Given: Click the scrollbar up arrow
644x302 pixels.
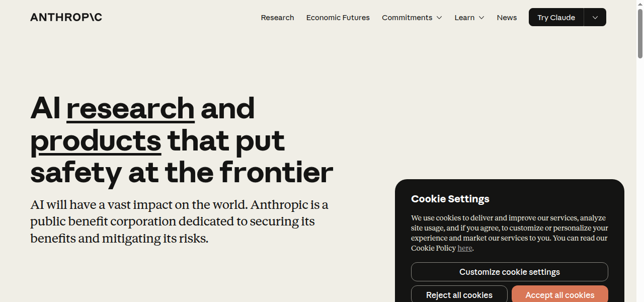Looking at the screenshot, I should pyautogui.click(x=640, y=4).
